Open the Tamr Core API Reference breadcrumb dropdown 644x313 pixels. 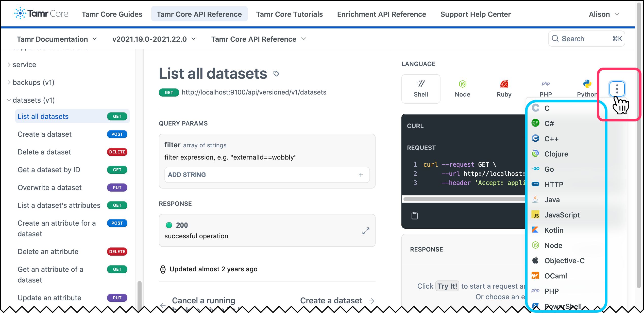259,39
